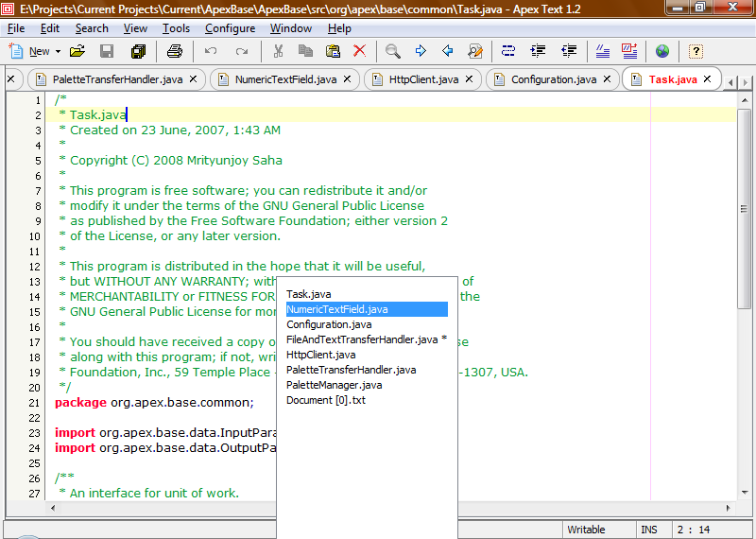The width and height of the screenshot is (756, 539).
Task: Close the NumericTextField.java tab
Action: click(x=347, y=79)
